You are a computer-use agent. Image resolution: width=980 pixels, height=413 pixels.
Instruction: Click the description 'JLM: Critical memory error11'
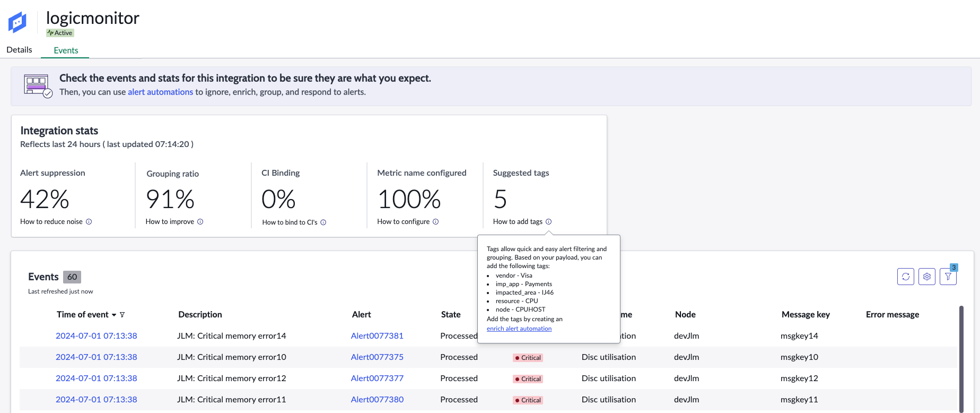click(x=232, y=400)
